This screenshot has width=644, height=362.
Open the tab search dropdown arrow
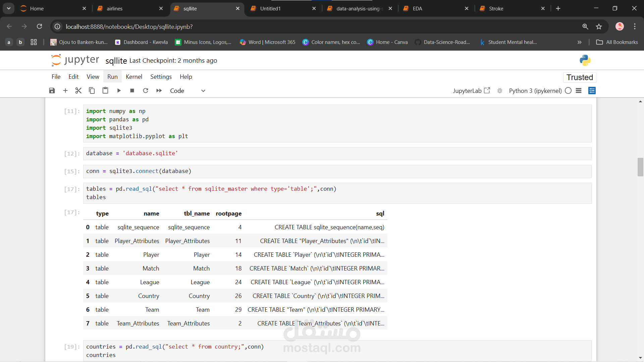tap(9, 8)
